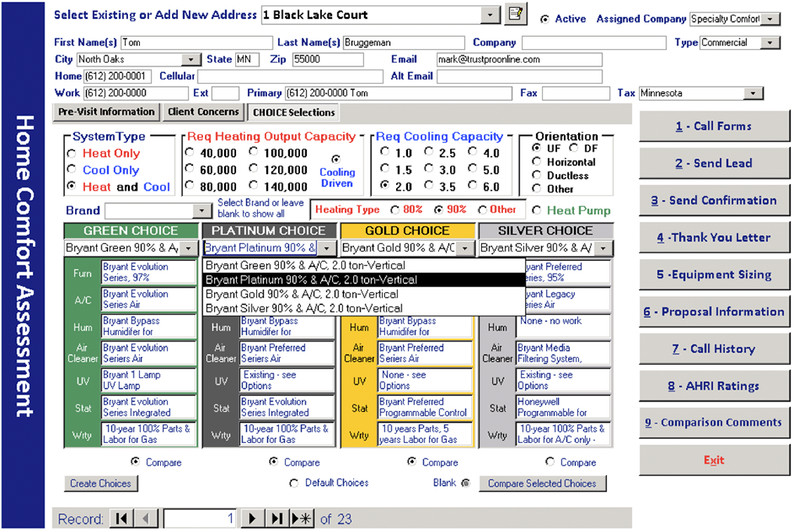
Task: Open Assigned Company dropdown
Action: [770, 19]
